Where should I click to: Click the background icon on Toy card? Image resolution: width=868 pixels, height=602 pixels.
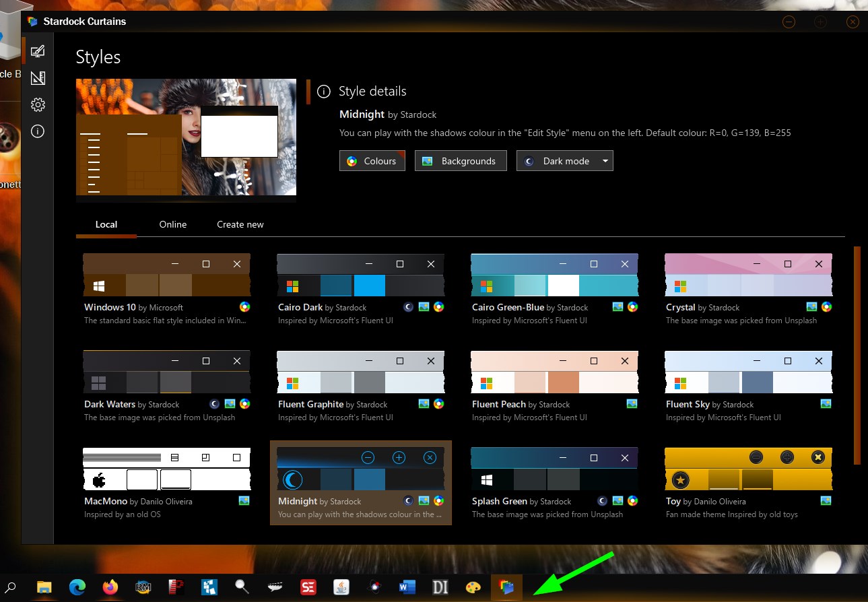click(826, 500)
